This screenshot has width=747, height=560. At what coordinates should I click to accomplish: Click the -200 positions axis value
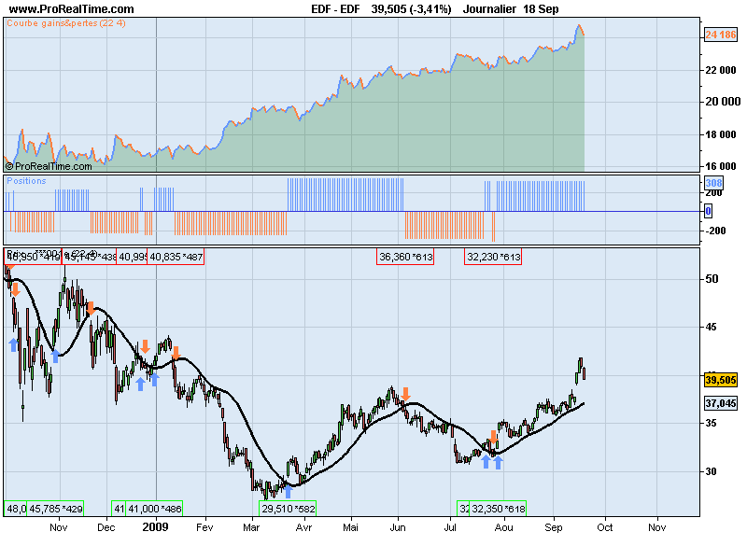(x=715, y=231)
